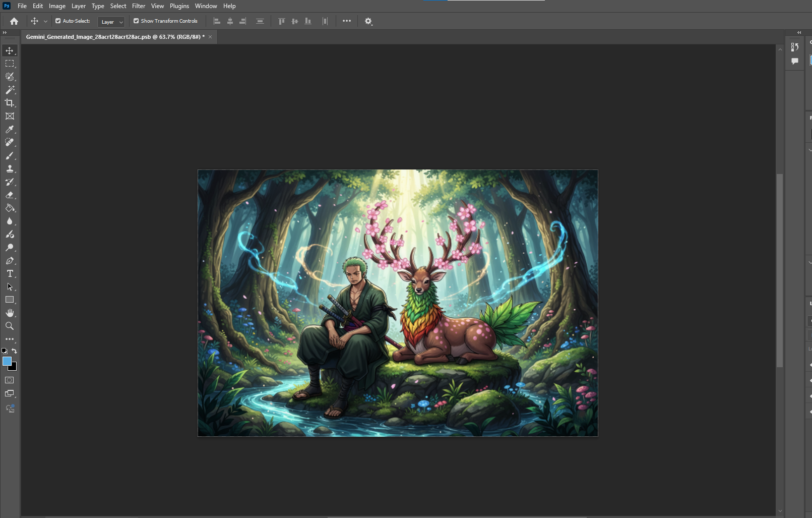The height and width of the screenshot is (518, 812).
Task: Select the Brush tool
Action: 10,155
